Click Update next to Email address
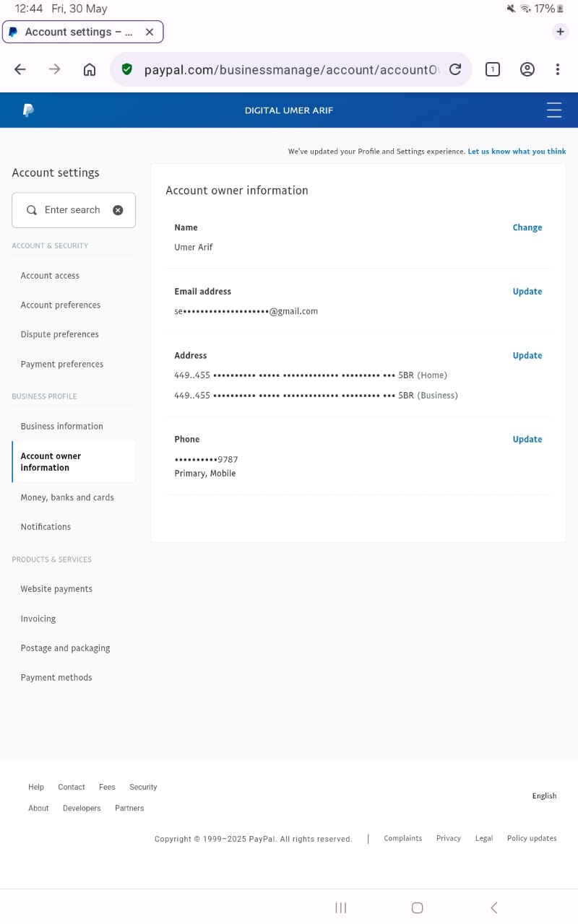578x924 pixels. pyautogui.click(x=527, y=292)
